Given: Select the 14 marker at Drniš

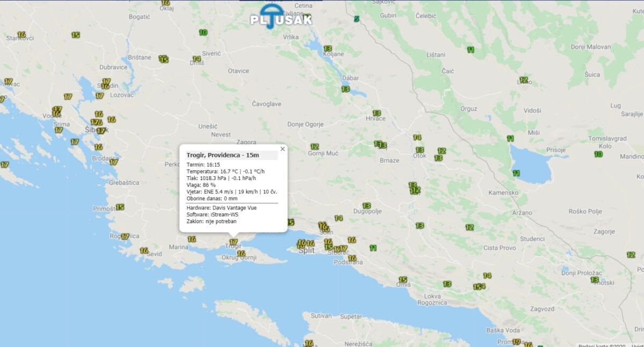Looking at the screenshot, I should tap(196, 59).
